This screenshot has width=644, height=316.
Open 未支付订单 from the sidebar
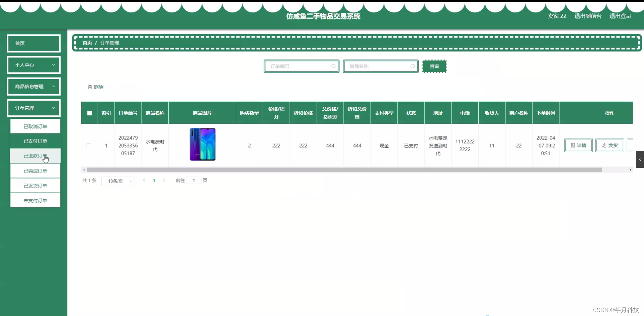coord(35,200)
